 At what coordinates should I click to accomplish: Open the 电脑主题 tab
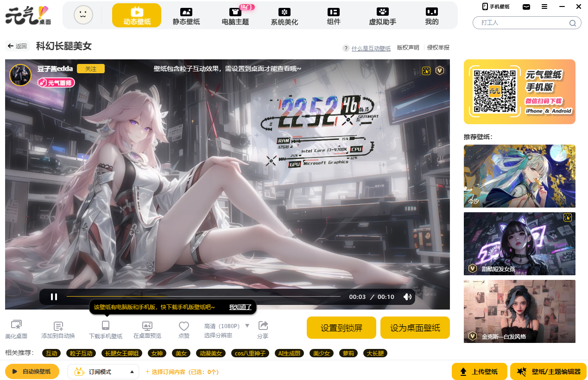click(235, 15)
